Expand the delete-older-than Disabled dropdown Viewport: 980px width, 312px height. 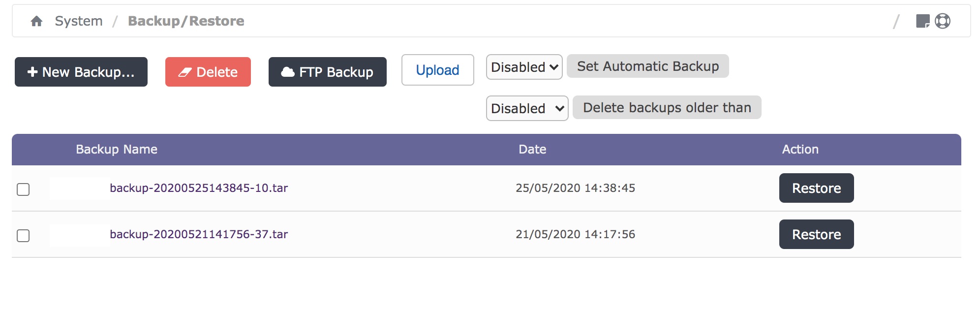click(x=527, y=108)
